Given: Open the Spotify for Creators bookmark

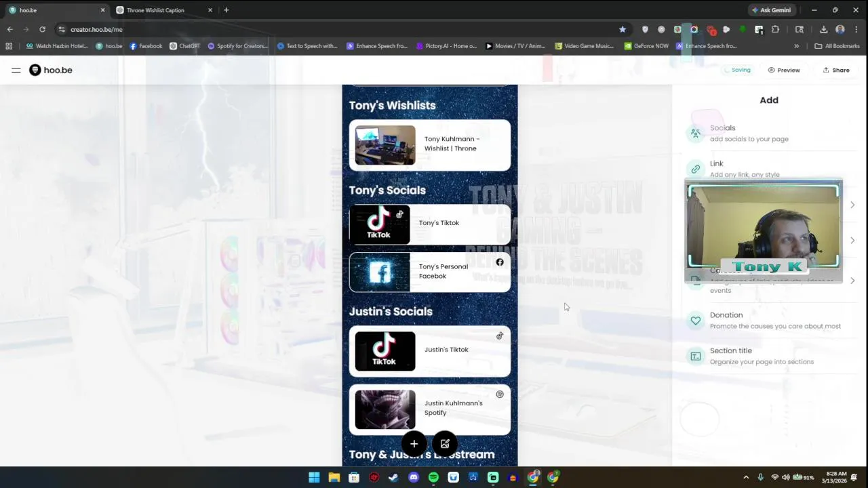Looking at the screenshot, I should pyautogui.click(x=237, y=46).
